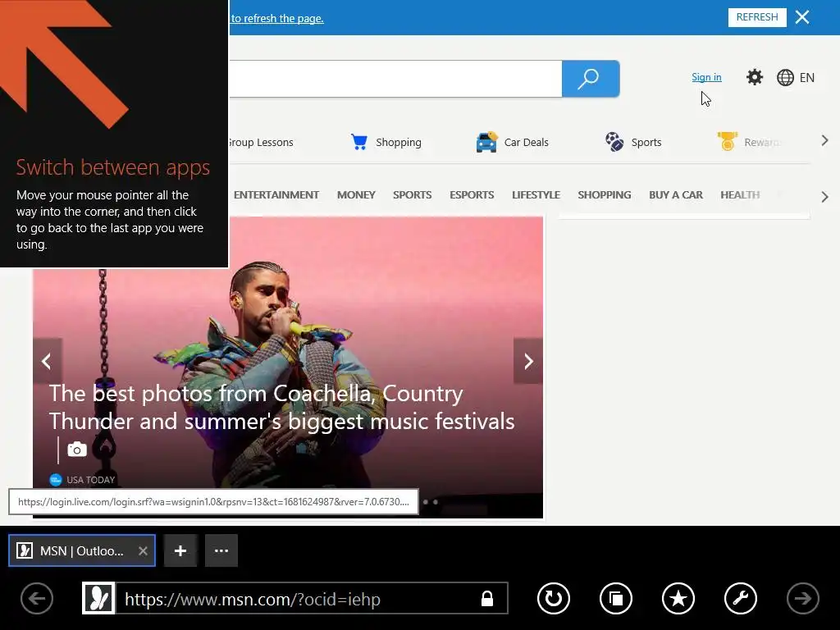840x630 pixels.
Task: Focus the MSN web search box
Action: point(395,79)
